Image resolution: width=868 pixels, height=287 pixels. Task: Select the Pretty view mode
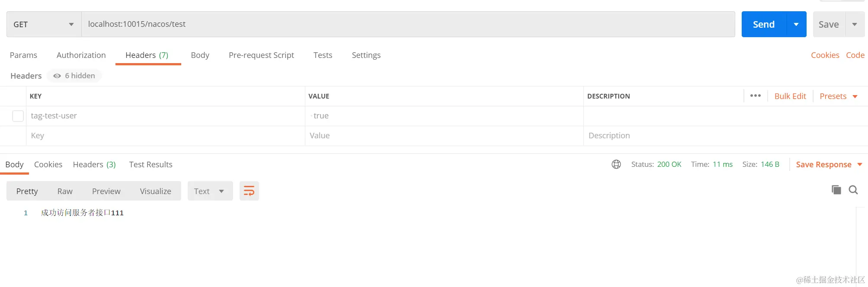click(x=27, y=191)
